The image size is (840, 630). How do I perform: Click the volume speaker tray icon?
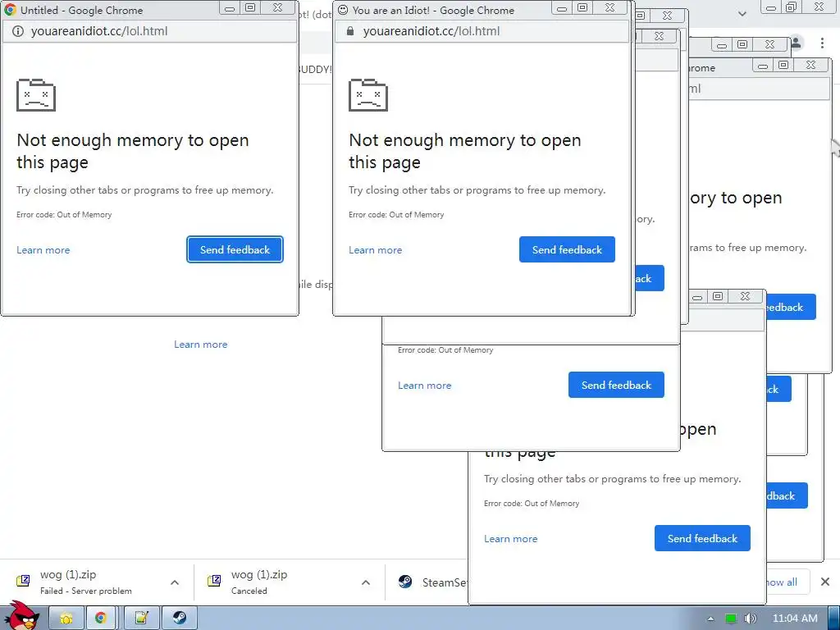pos(751,619)
